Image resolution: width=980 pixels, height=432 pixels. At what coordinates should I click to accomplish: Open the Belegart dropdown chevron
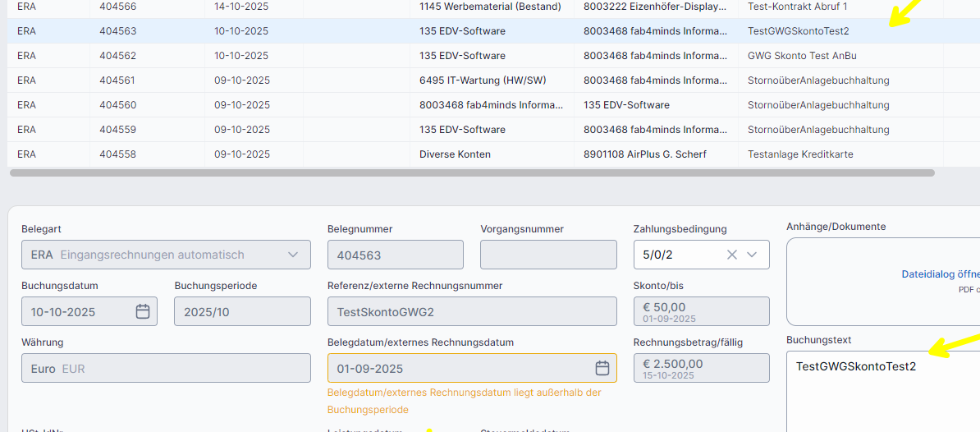click(x=293, y=255)
